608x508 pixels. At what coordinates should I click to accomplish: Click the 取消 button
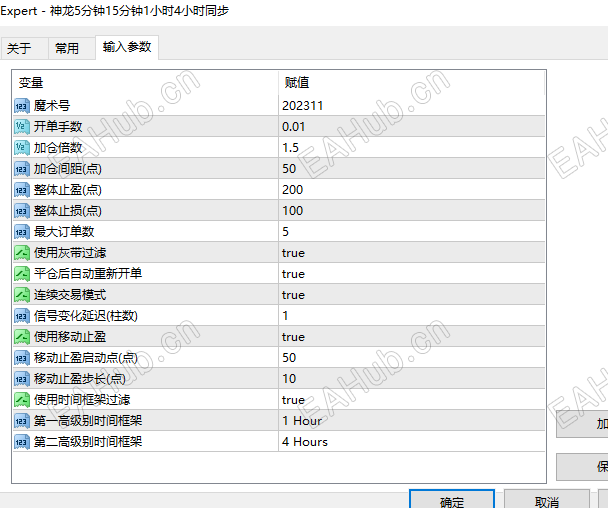pos(547,500)
